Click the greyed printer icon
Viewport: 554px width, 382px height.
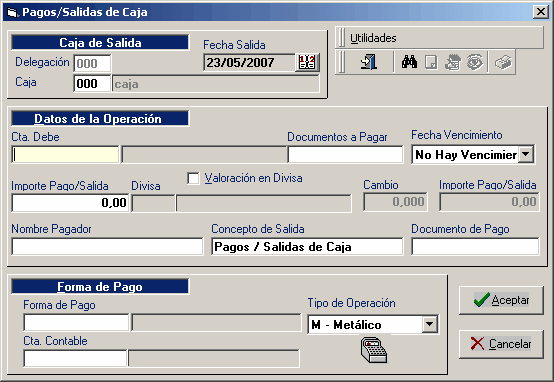(x=503, y=63)
